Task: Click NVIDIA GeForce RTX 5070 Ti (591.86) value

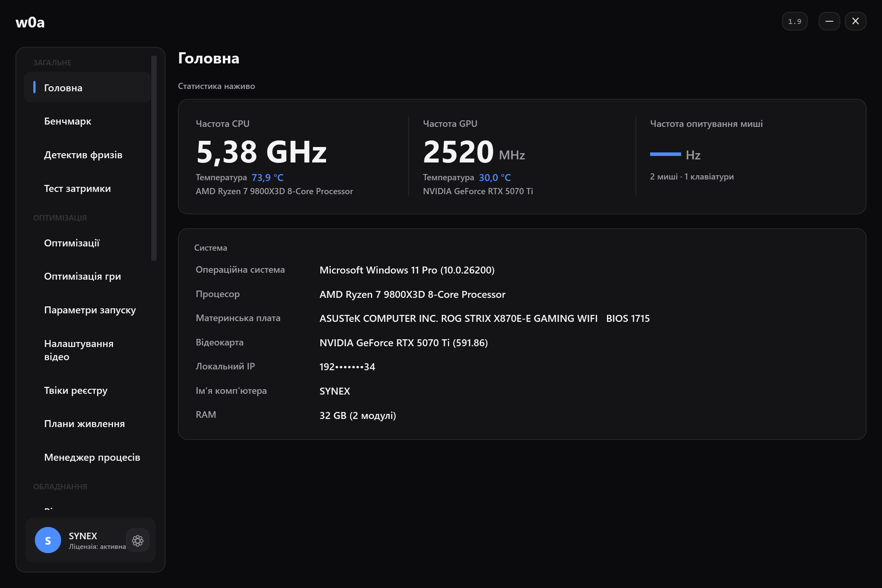Action: coord(403,343)
